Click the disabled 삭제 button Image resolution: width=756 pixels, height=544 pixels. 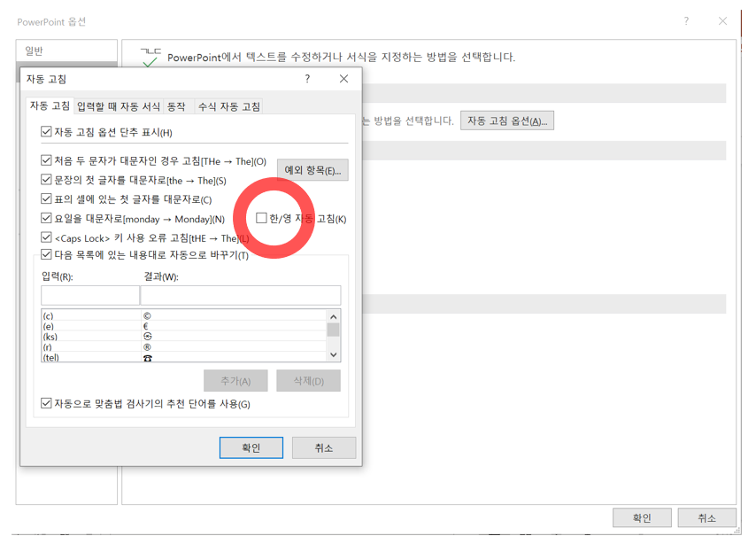(309, 381)
